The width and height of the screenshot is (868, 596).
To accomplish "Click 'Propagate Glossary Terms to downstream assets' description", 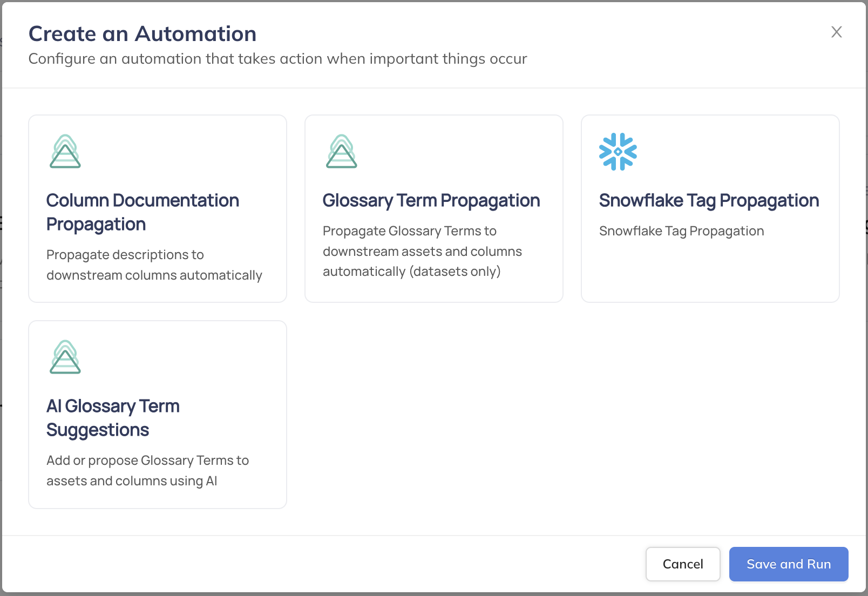I will (x=422, y=251).
